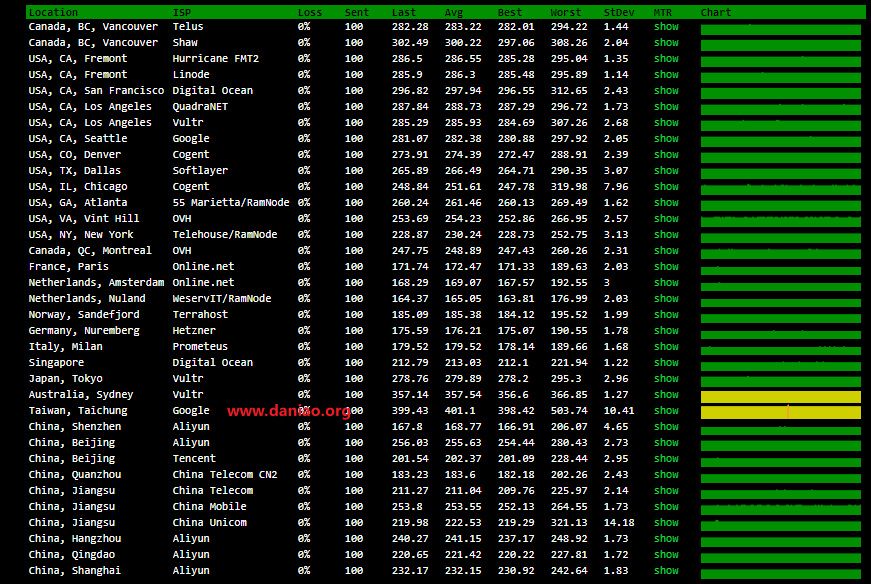Show MTR for Hetzner Nuremberg

point(666,331)
